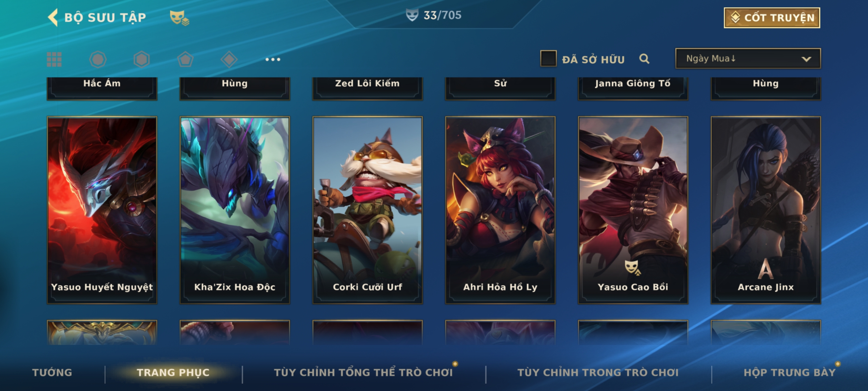Go to the Hộp Trưng Bày tab
868x391 pixels.
790,373
